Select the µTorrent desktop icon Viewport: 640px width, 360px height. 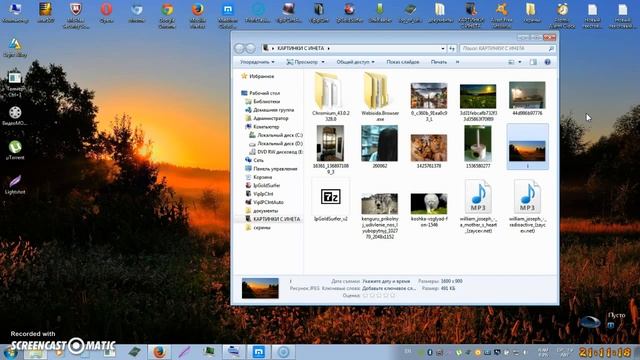[15, 149]
